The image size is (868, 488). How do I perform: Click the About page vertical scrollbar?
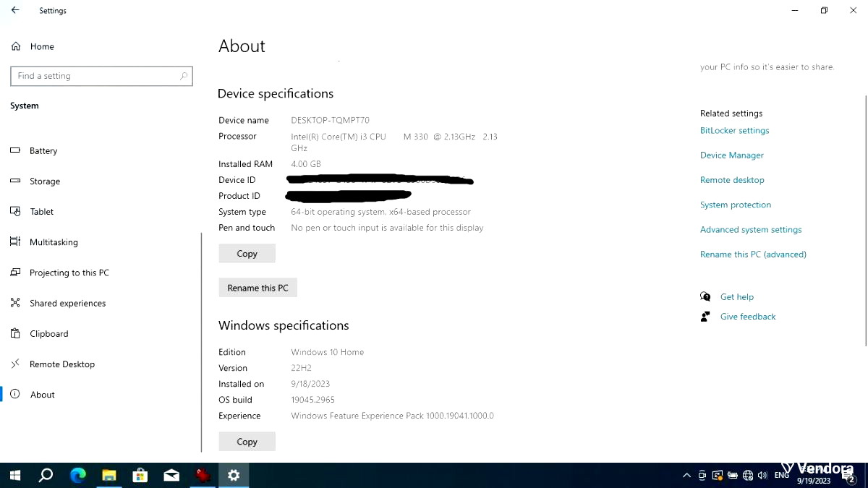(865, 221)
